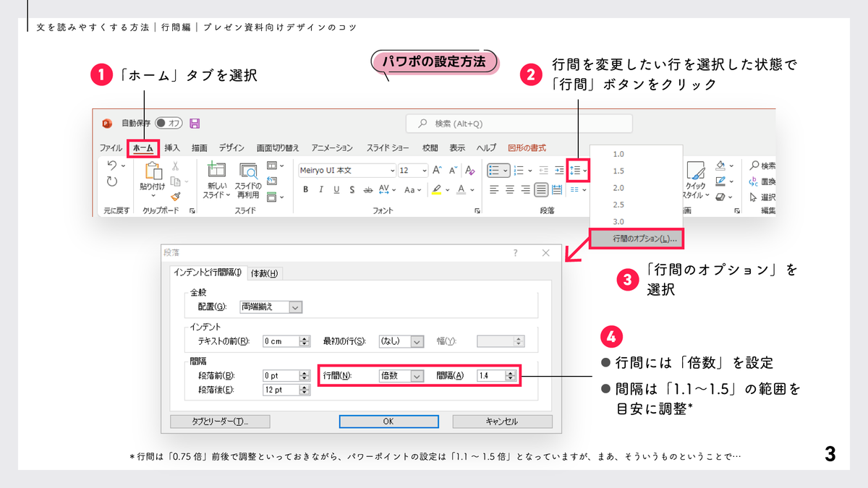Toggle Bold formatting
Screen dimensions: 868x488
click(305, 189)
